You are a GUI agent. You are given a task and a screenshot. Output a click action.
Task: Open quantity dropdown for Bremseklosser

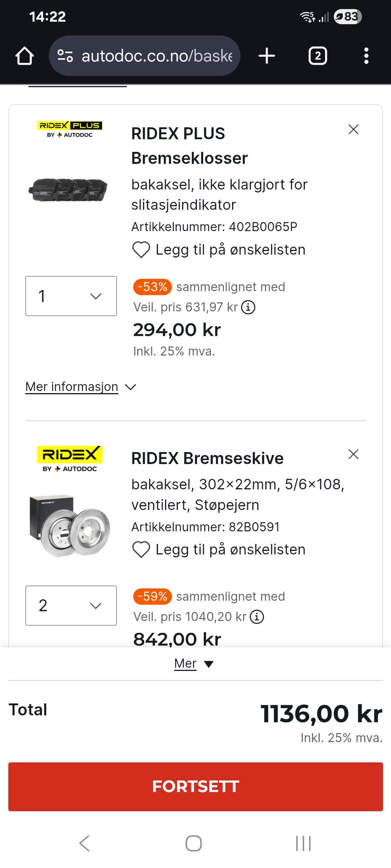[71, 296]
